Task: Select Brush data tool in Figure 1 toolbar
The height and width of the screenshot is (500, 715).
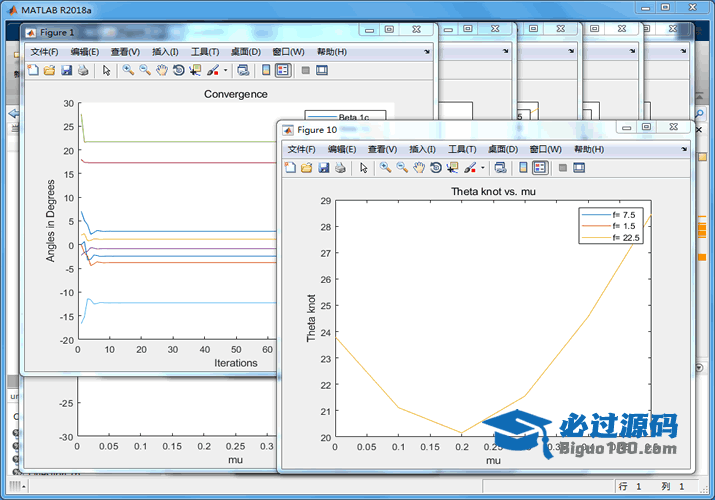Action: click(213, 70)
